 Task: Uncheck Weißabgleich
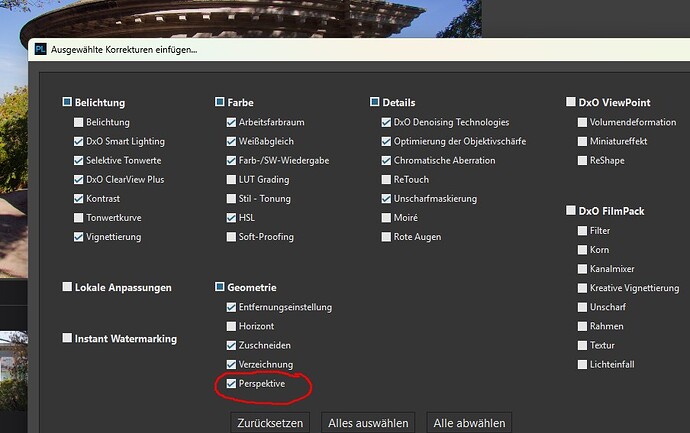click(231, 141)
